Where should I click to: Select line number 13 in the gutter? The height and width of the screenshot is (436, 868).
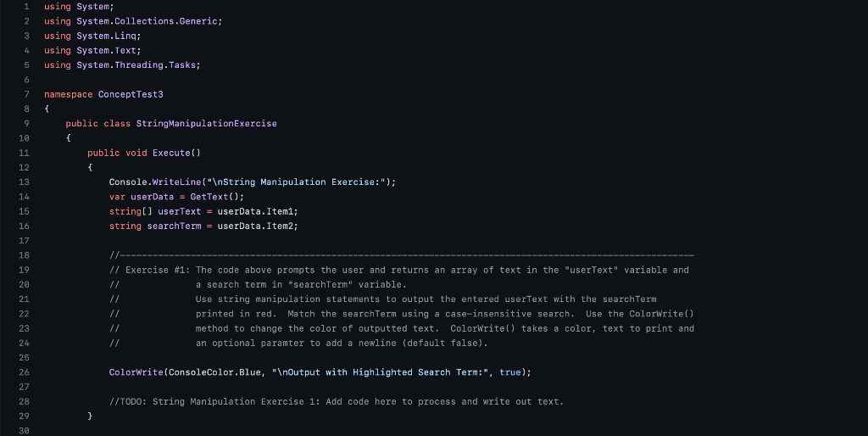coord(24,182)
